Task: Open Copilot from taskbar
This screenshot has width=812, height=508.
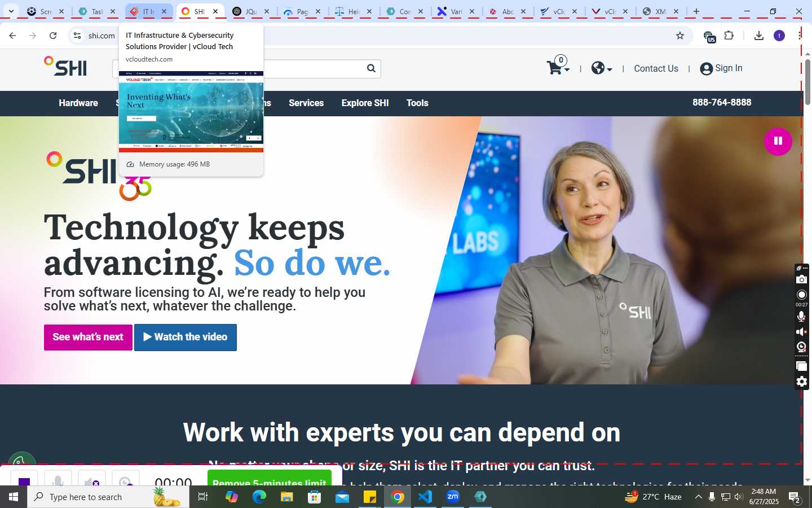Action: (x=231, y=497)
